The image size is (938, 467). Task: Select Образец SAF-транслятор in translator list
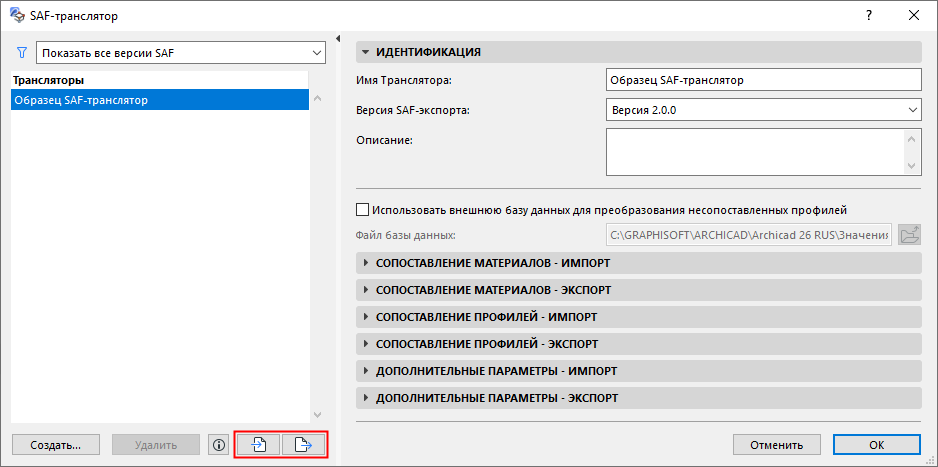click(x=160, y=100)
